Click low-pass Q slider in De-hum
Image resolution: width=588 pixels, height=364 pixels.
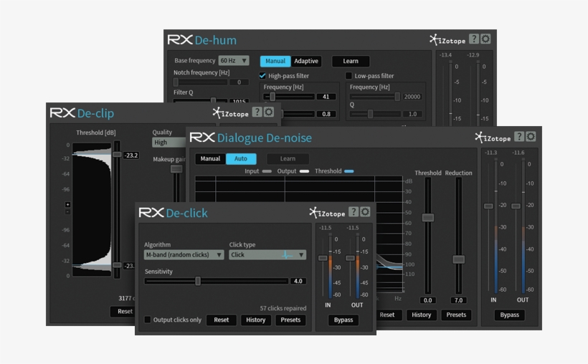coord(370,114)
